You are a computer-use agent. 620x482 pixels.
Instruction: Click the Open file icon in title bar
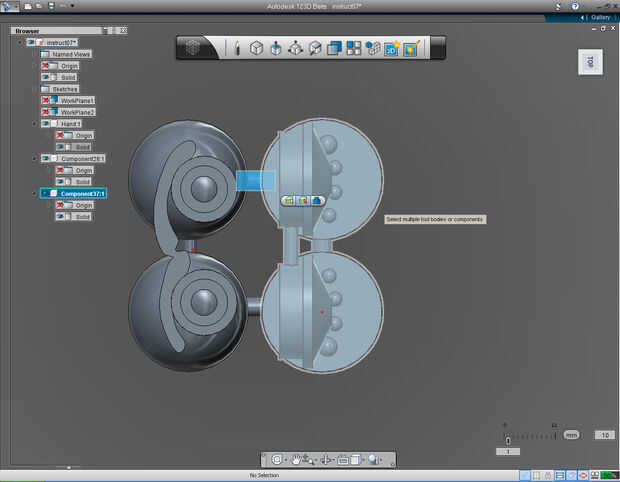(x=39, y=6)
